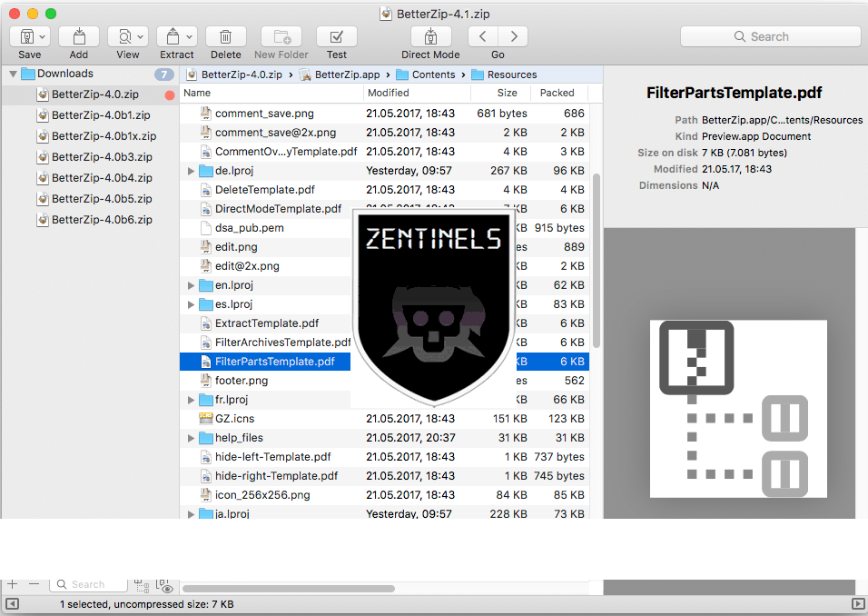Click the BetterZip-4.0b6.zip archive icon

(x=43, y=220)
